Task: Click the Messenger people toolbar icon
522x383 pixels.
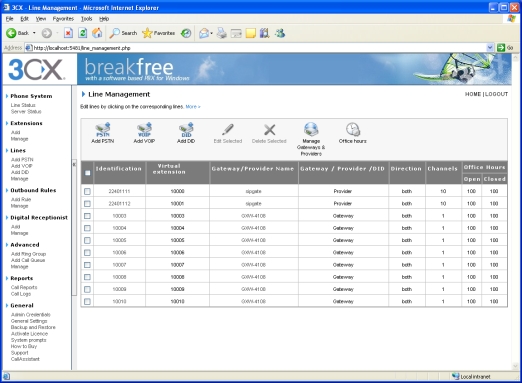Action: coord(280,33)
